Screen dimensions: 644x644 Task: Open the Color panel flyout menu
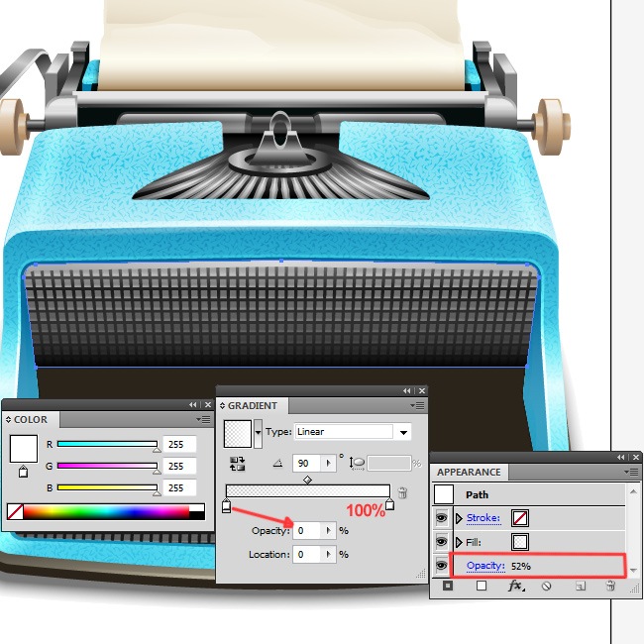203,419
